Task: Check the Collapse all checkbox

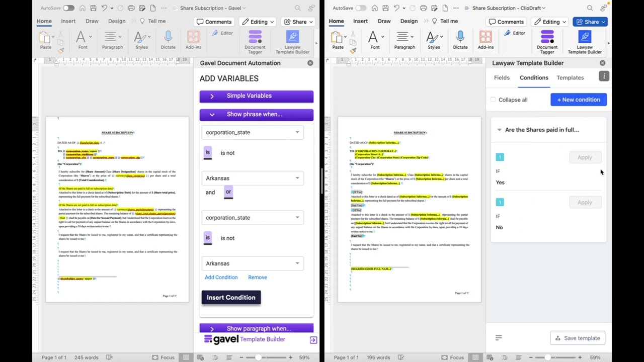Action: pos(493,100)
